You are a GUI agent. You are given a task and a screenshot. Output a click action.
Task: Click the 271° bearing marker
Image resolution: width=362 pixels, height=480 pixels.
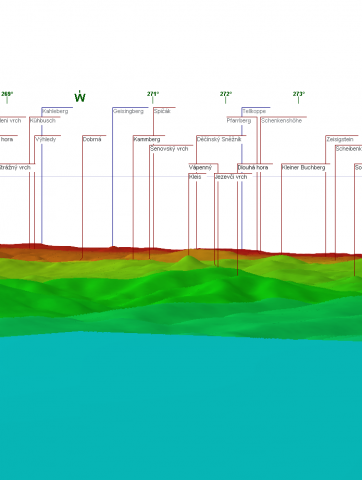tap(153, 94)
